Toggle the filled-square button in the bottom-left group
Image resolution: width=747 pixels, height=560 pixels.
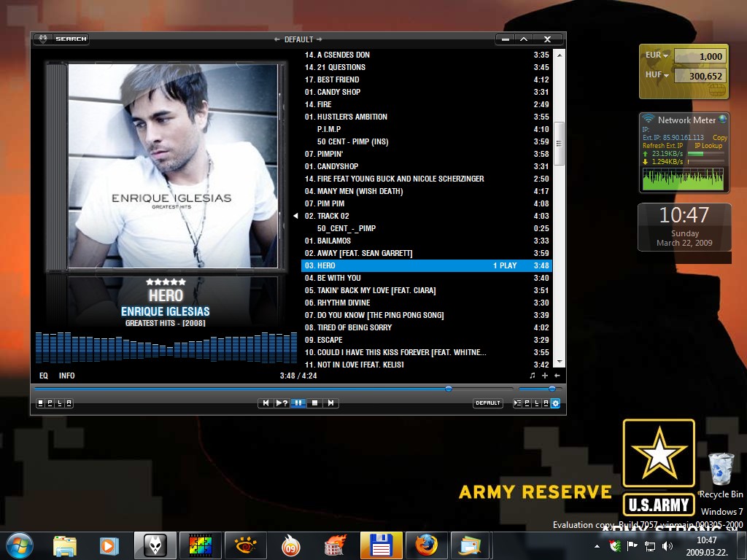tap(41, 403)
